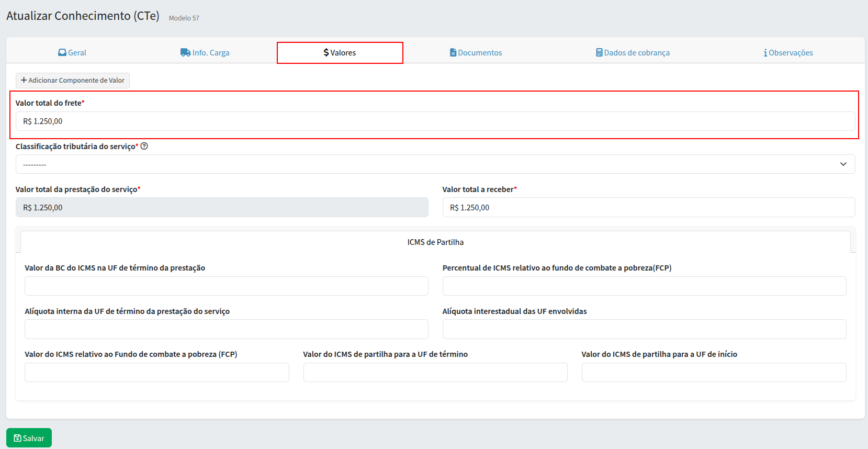Screen dimensions: 868x449
Task: Focus ICMS de partilha UF de início field
Action: pyautogui.click(x=713, y=373)
